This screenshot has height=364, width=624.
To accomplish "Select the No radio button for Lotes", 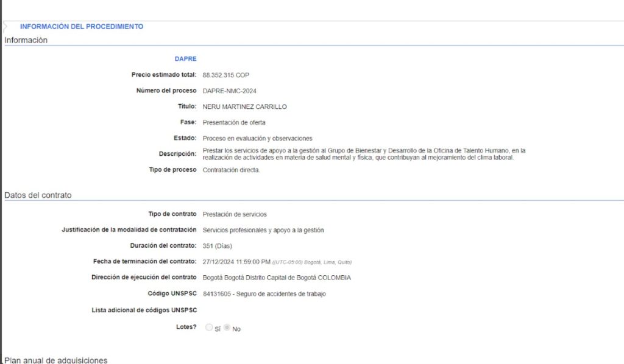I will point(227,327).
